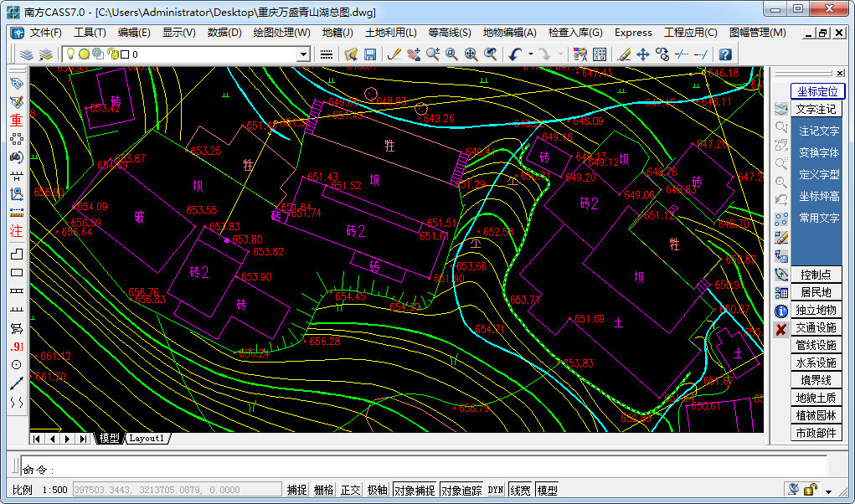Toggle the layer 0 lightbulb on/off
The image size is (855, 504).
click(70, 54)
